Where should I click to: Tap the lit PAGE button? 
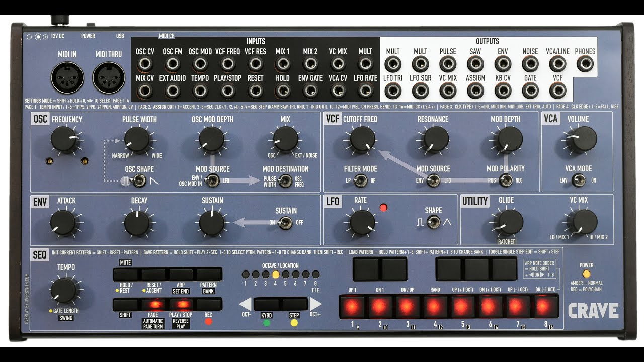(154, 305)
